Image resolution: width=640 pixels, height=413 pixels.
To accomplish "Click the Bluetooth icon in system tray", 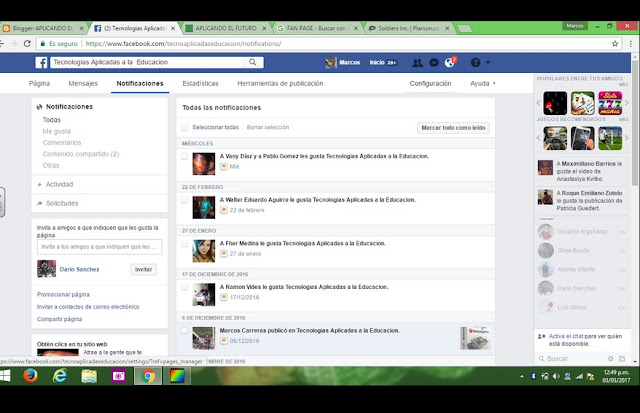I will (533, 376).
